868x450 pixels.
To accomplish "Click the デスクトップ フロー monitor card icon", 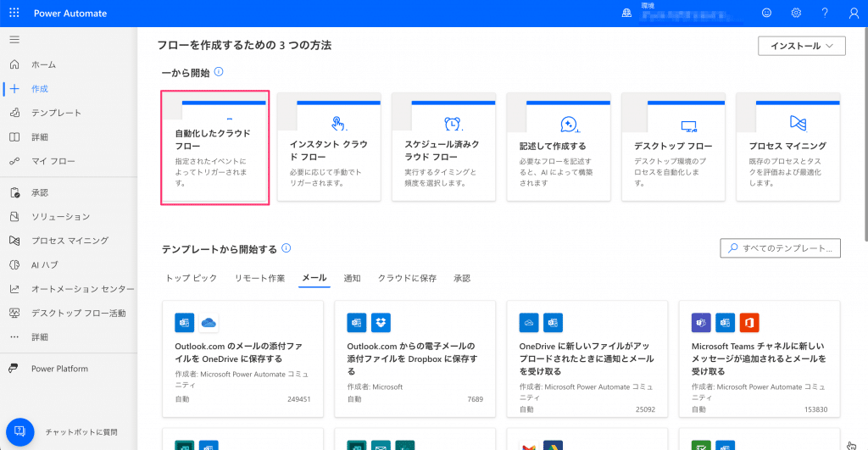I will point(688,127).
